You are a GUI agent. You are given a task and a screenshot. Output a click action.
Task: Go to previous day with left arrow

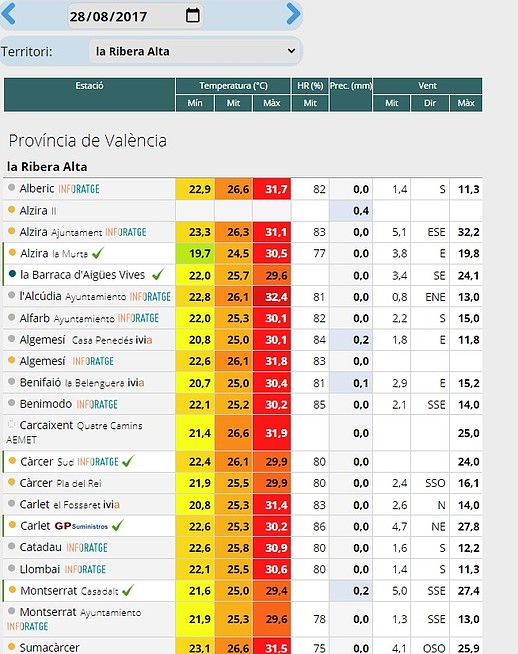coord(8,14)
